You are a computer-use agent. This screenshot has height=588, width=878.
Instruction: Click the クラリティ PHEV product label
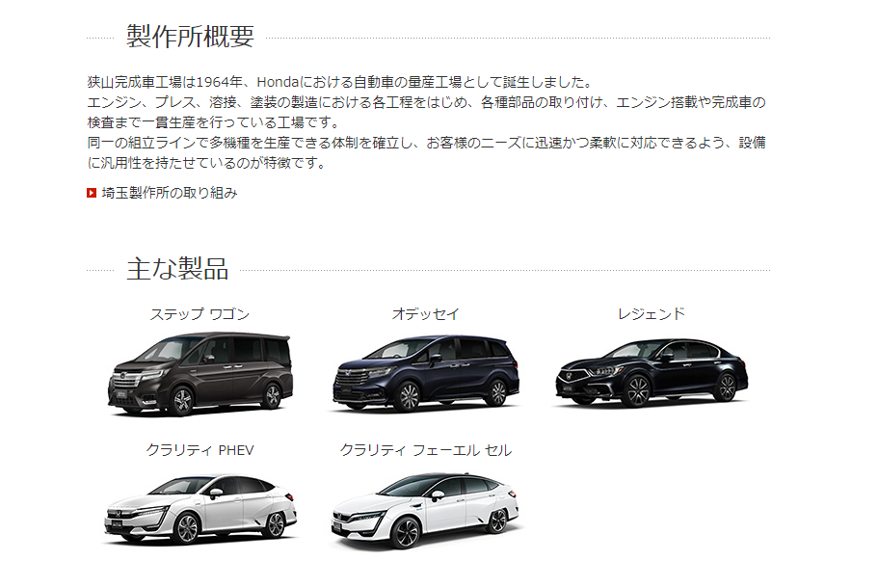point(200,450)
